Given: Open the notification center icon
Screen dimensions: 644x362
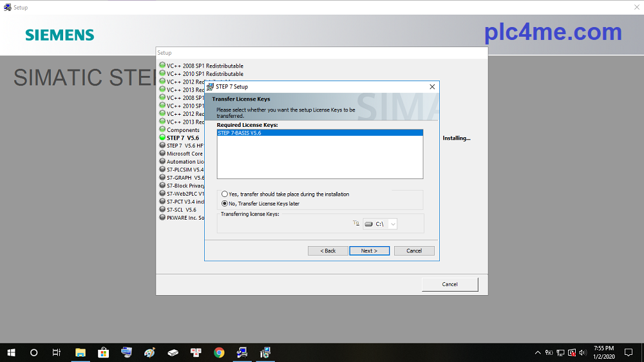Looking at the screenshot, I should [629, 352].
